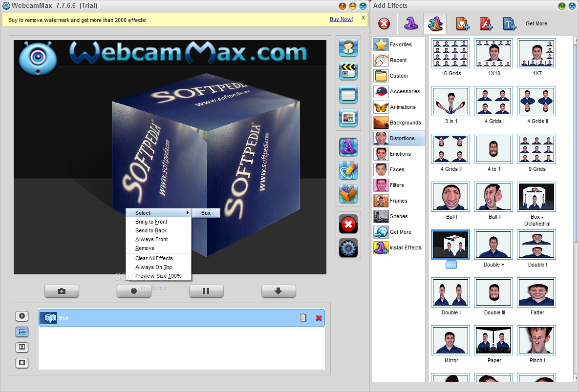
Task: Open the webcam source icon with person
Action: 348,47
